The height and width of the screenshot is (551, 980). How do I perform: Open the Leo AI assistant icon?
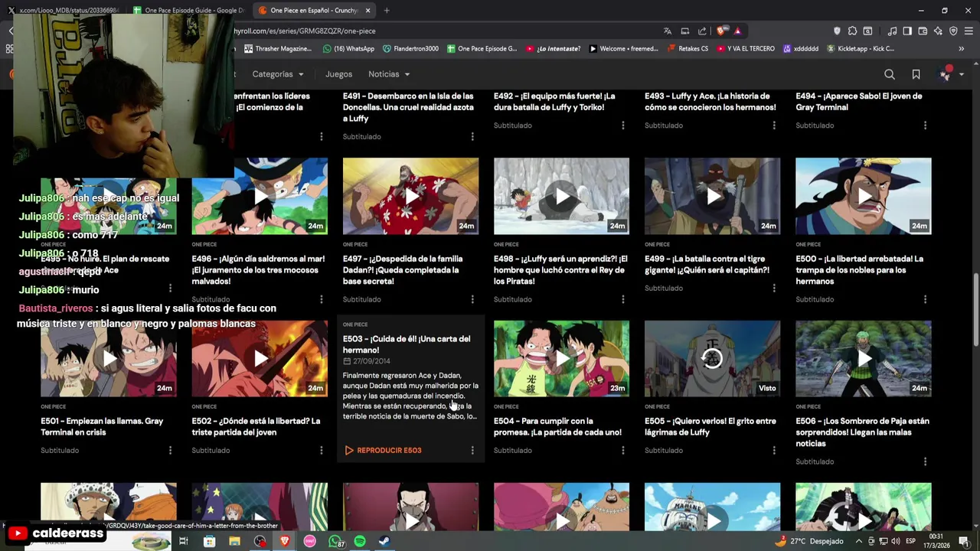(x=938, y=31)
